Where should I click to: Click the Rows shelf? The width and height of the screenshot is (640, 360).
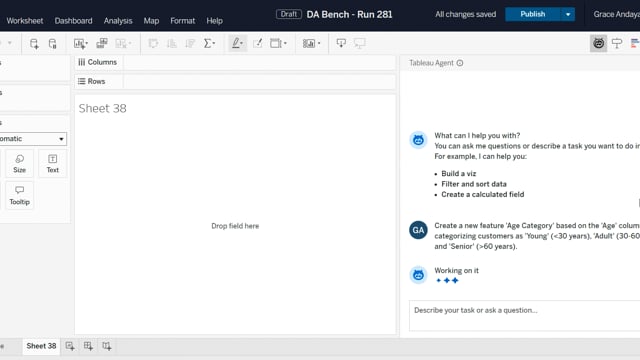tap(235, 81)
